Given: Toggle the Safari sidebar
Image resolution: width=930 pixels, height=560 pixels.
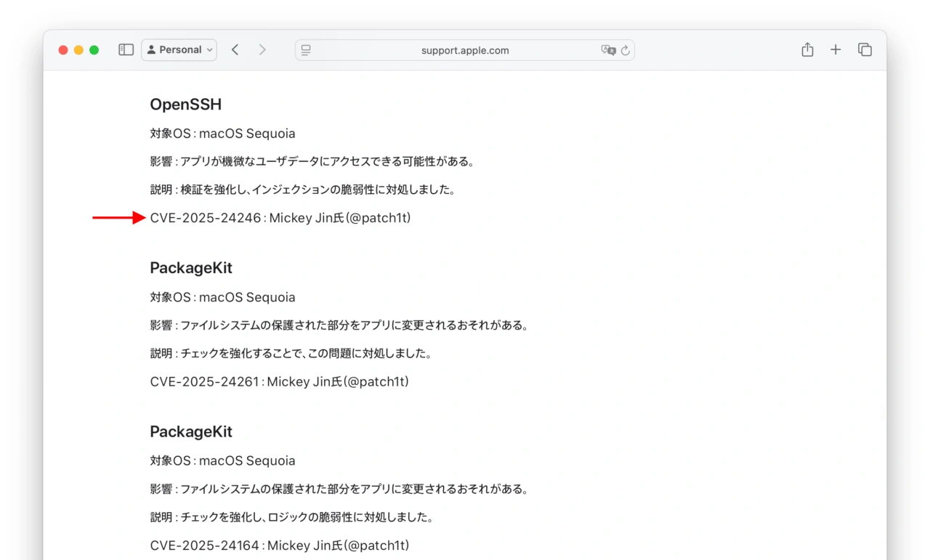Looking at the screenshot, I should click(x=126, y=50).
